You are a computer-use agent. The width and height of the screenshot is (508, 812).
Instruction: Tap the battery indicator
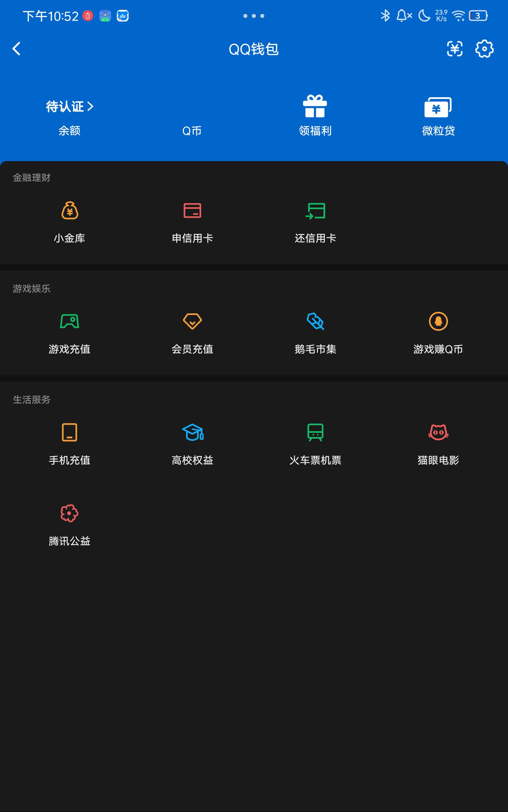click(478, 16)
